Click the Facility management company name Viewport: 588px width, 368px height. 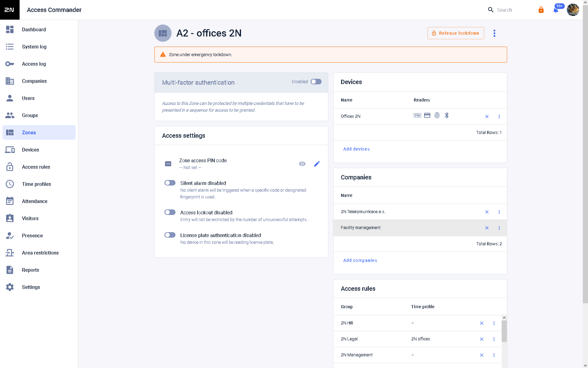click(x=361, y=228)
